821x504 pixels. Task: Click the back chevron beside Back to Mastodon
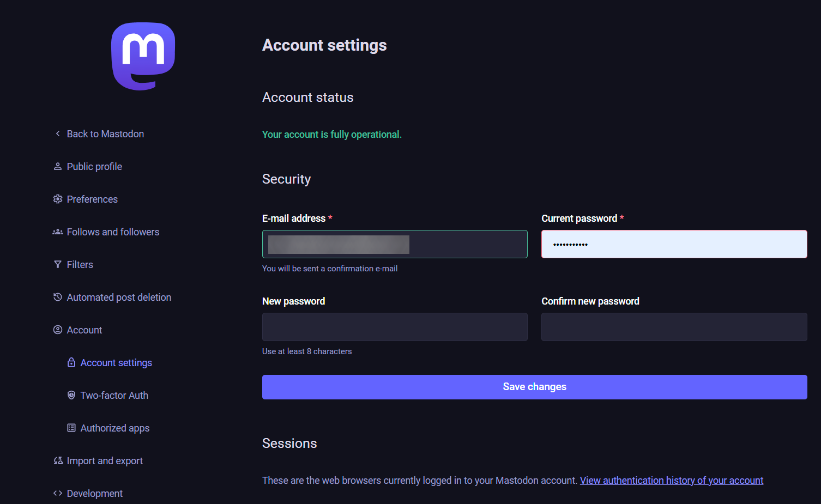coord(58,133)
